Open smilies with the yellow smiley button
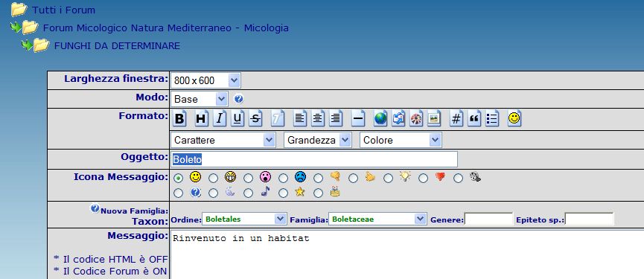The image size is (644, 279). point(514,119)
